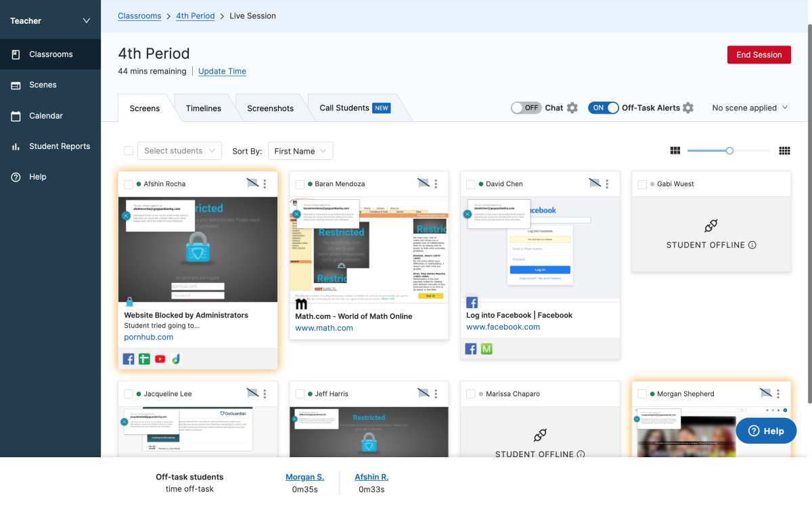Click YouTube tab icon on Afshin's card

click(x=160, y=359)
